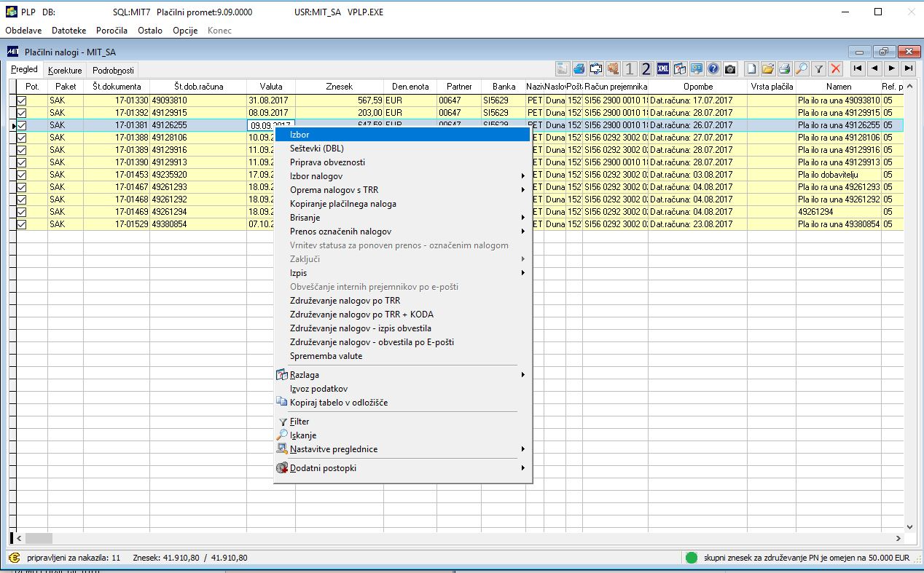
Task: Click the funnel filter toolbar icon
Action: [819, 69]
